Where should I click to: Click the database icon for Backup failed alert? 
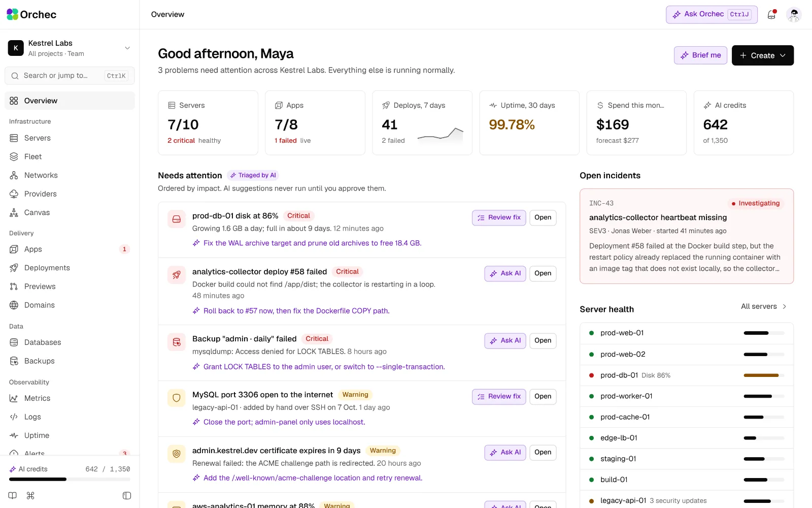pyautogui.click(x=177, y=342)
